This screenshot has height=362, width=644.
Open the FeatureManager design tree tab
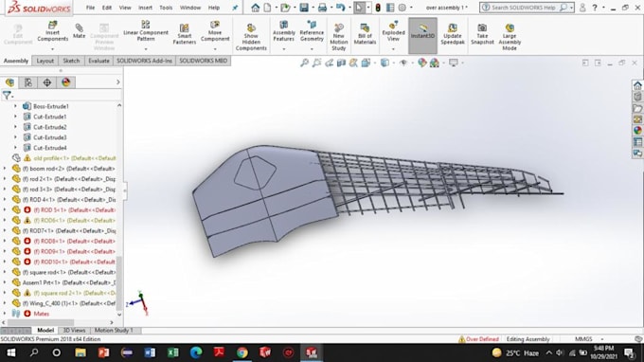pos(9,82)
